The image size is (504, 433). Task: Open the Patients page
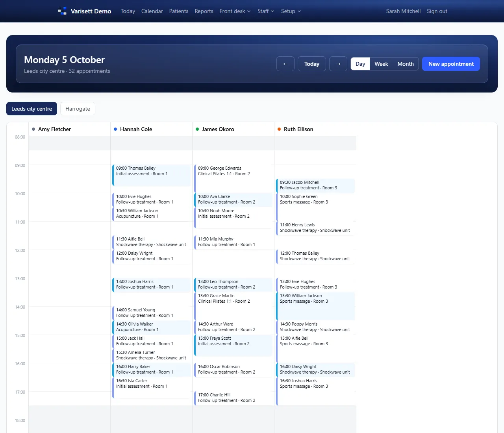[179, 11]
